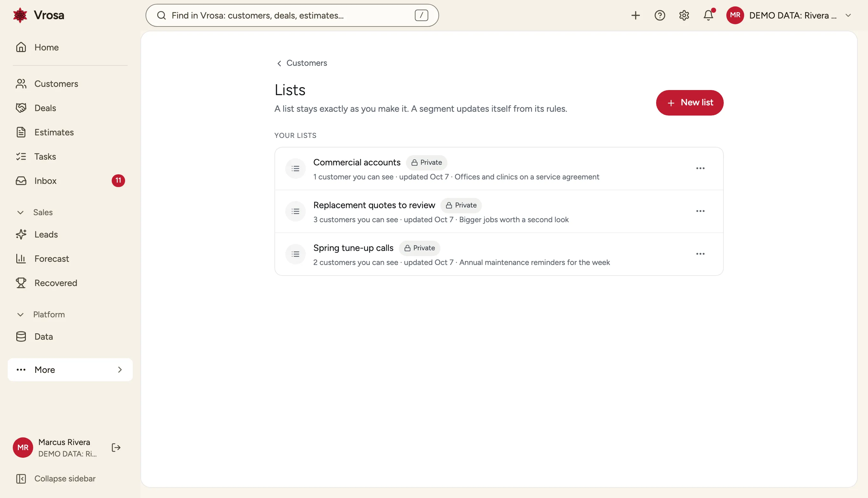868x498 pixels.
Task: Click the Private badge on Commercial accounts
Action: point(426,162)
